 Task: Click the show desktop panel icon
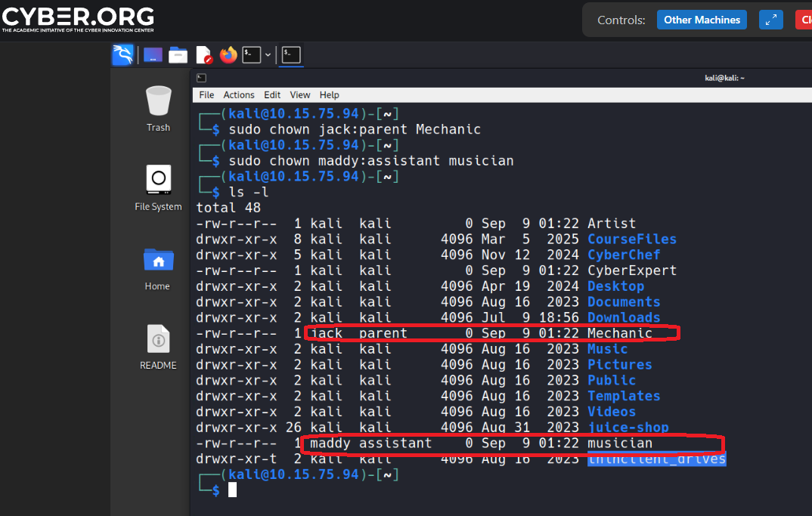[x=153, y=55]
